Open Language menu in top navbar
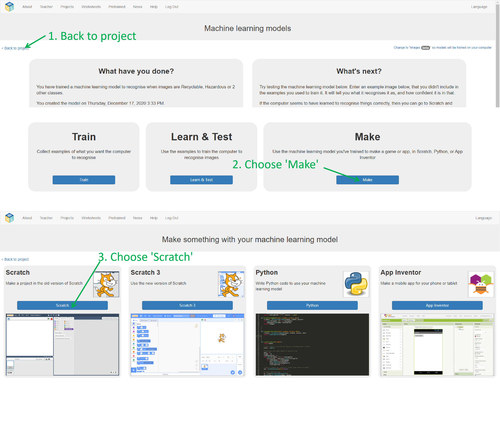 [479, 7]
